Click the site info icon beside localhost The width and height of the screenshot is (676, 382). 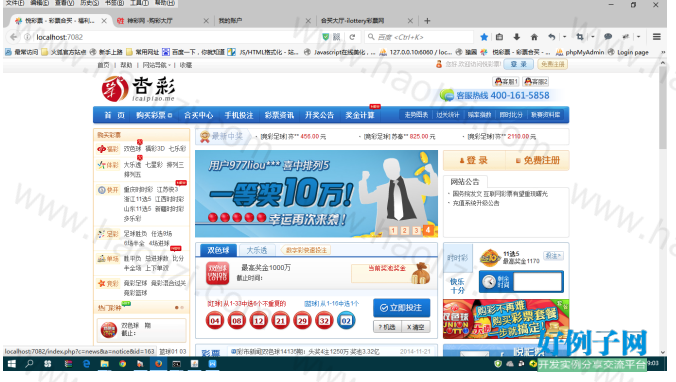coord(28,37)
